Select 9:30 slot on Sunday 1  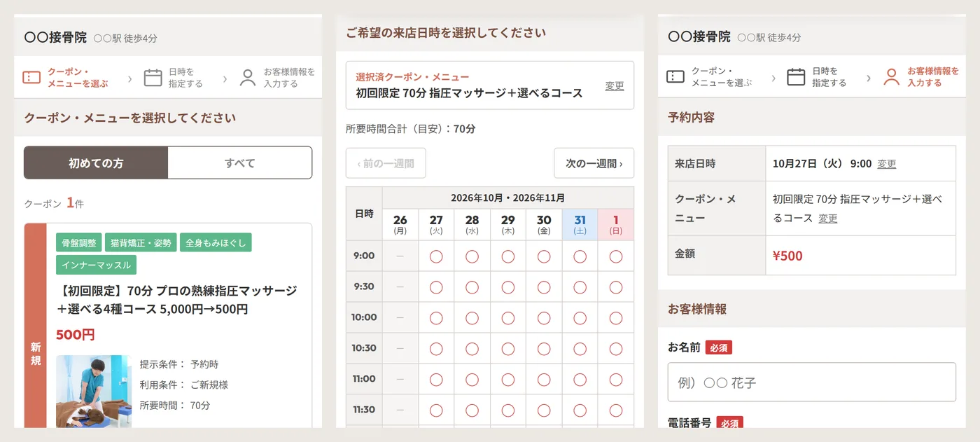(x=616, y=287)
